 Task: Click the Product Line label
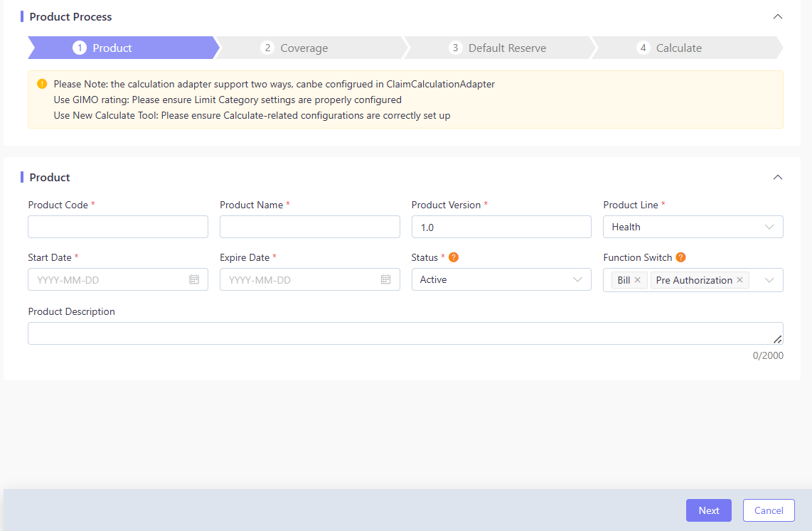tap(630, 205)
